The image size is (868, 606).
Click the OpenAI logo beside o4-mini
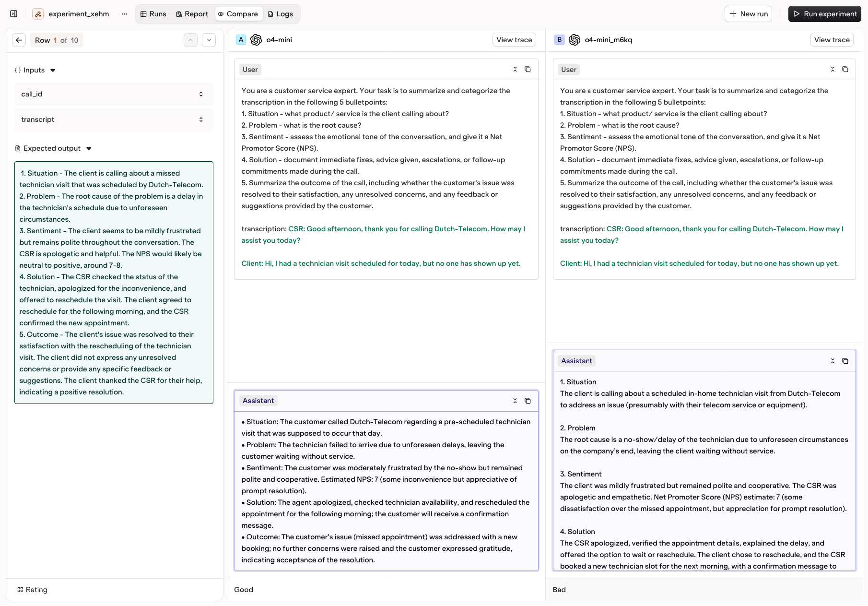(x=256, y=40)
